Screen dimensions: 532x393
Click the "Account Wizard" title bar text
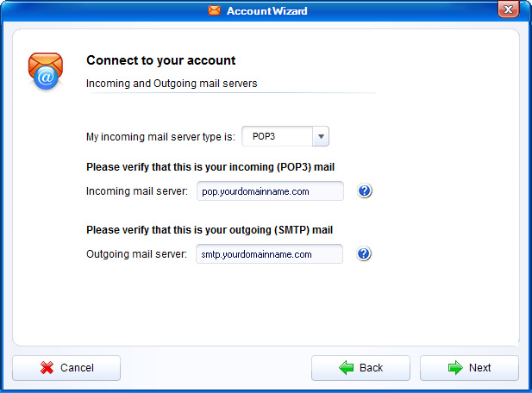pyautogui.click(x=266, y=10)
